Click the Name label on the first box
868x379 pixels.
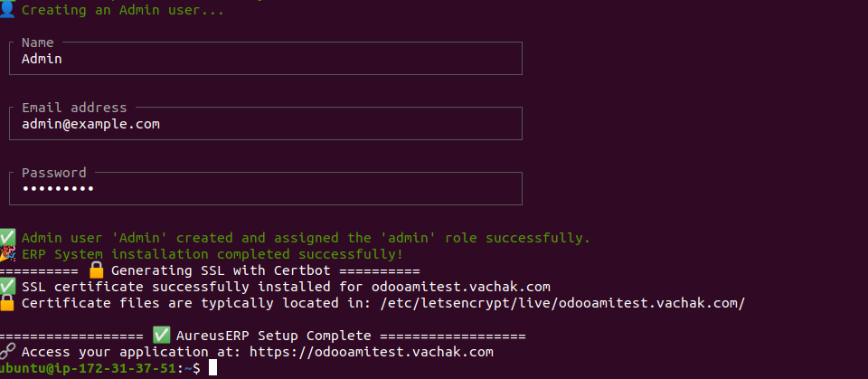pyautogui.click(x=38, y=43)
